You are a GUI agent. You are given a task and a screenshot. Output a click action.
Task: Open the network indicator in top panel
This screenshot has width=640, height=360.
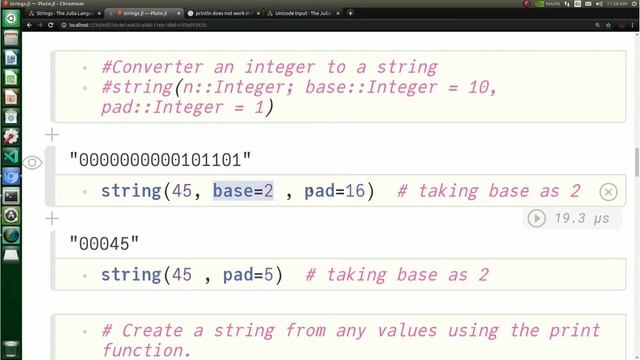click(x=567, y=4)
